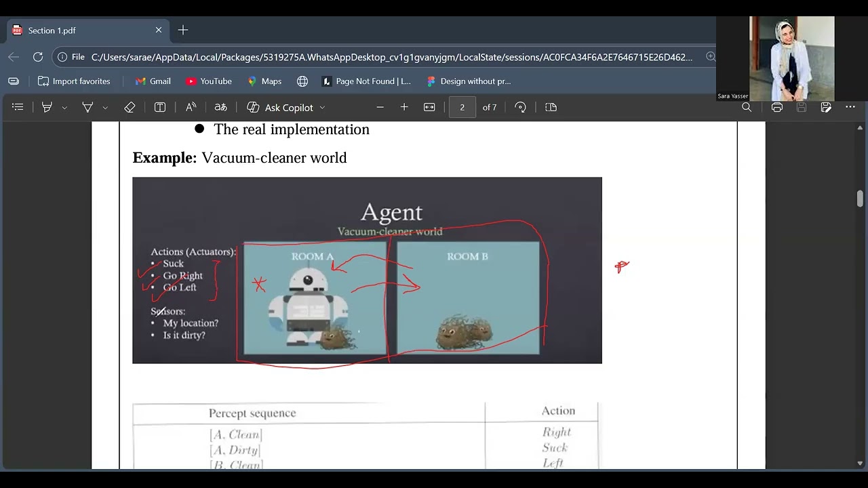Open the Translate tool

(220, 107)
